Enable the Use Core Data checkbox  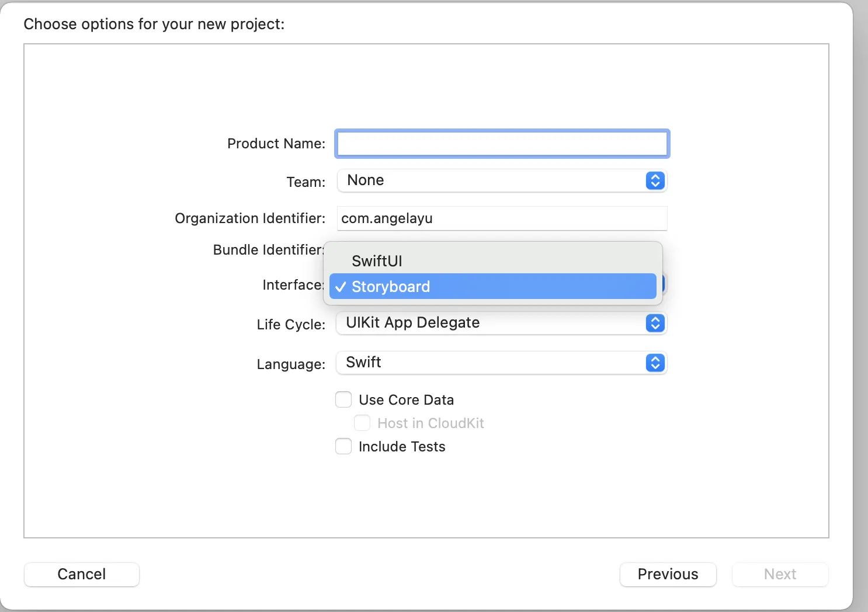tap(343, 399)
